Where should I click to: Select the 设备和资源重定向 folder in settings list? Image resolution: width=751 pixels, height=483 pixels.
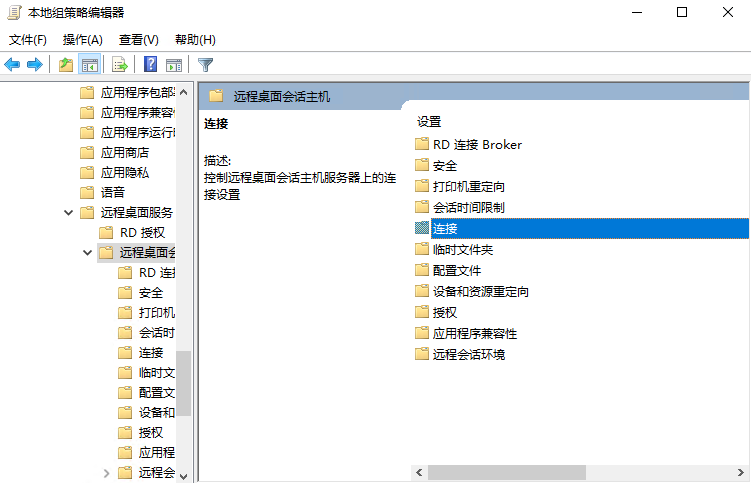tap(480, 291)
